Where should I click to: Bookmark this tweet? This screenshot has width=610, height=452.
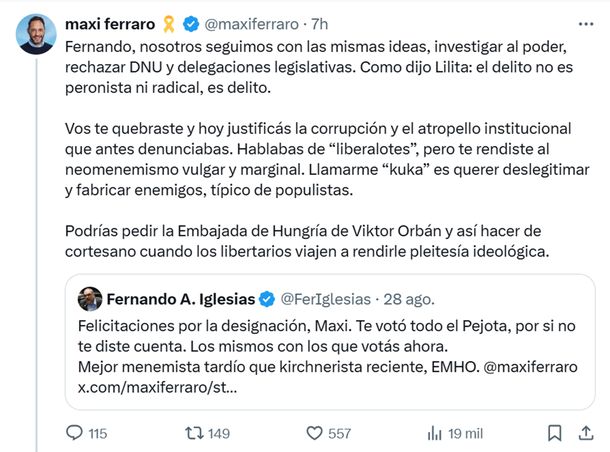point(554,433)
